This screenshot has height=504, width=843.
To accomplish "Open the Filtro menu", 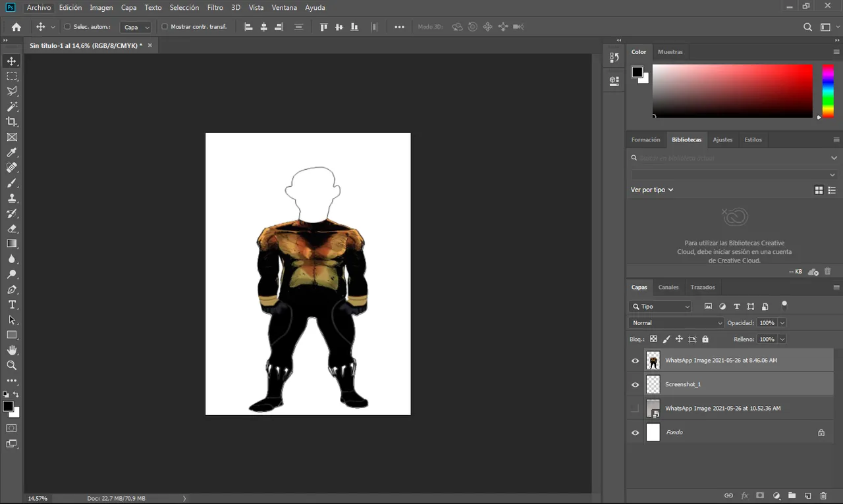I will (215, 7).
